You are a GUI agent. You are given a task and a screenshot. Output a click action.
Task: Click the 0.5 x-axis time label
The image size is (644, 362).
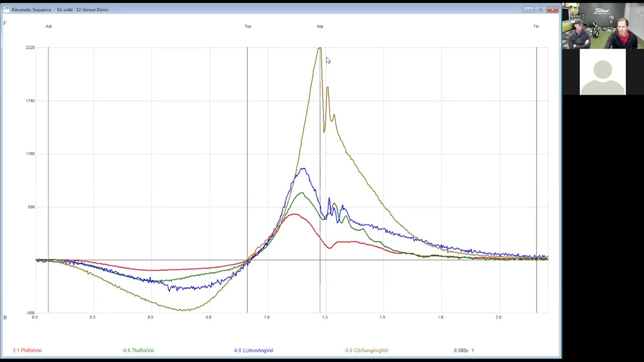pos(150,317)
